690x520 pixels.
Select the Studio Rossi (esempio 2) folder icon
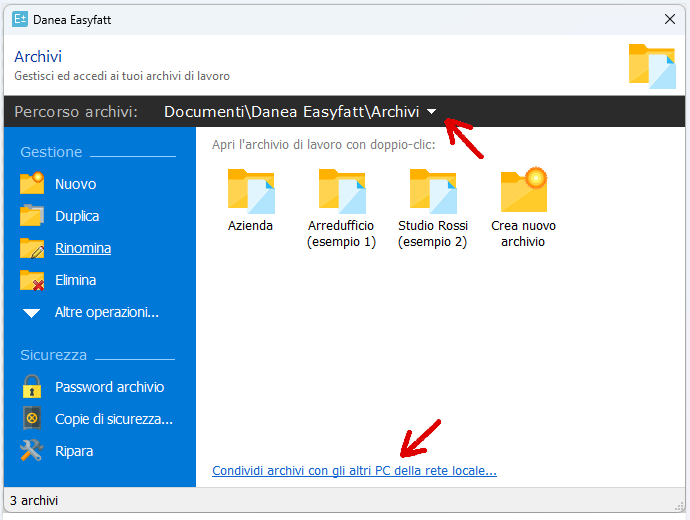433,191
